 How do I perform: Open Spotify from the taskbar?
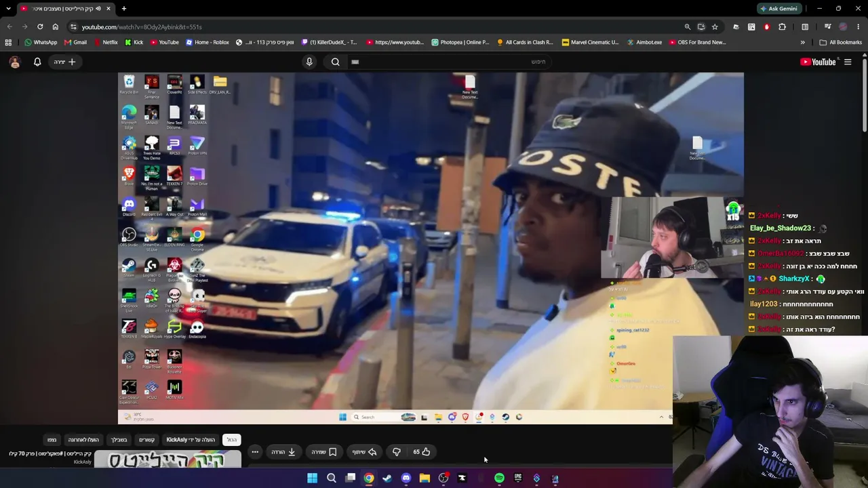499,479
